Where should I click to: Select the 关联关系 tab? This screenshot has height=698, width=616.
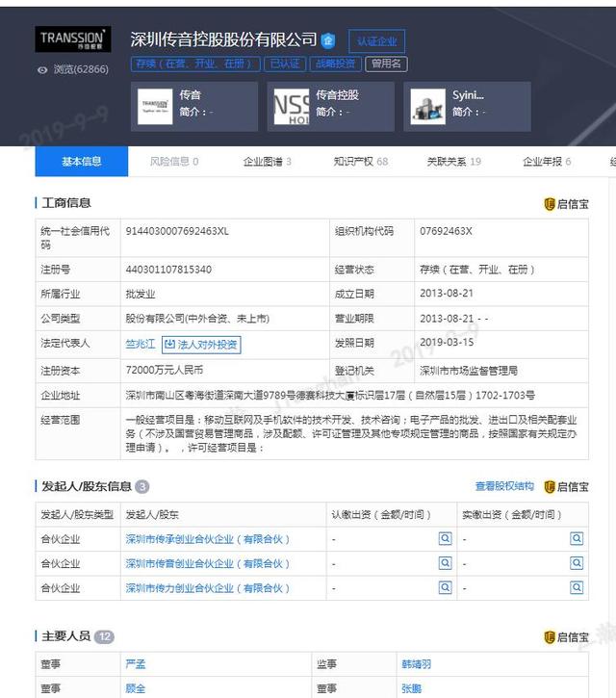454,162
